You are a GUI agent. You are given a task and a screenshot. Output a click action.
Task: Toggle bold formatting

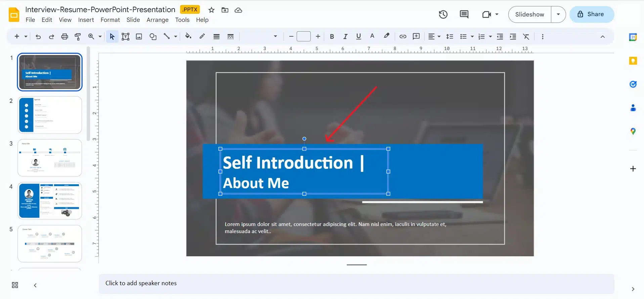pos(332,37)
